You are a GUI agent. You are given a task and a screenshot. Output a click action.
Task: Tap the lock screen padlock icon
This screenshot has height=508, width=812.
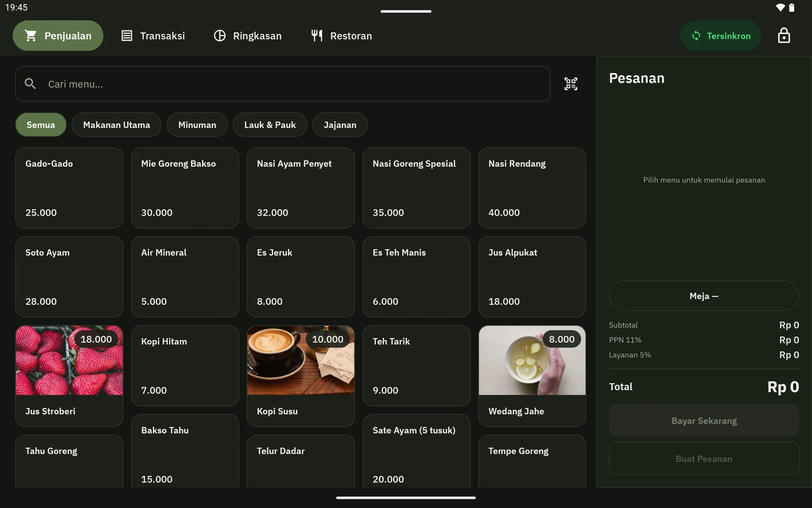784,36
